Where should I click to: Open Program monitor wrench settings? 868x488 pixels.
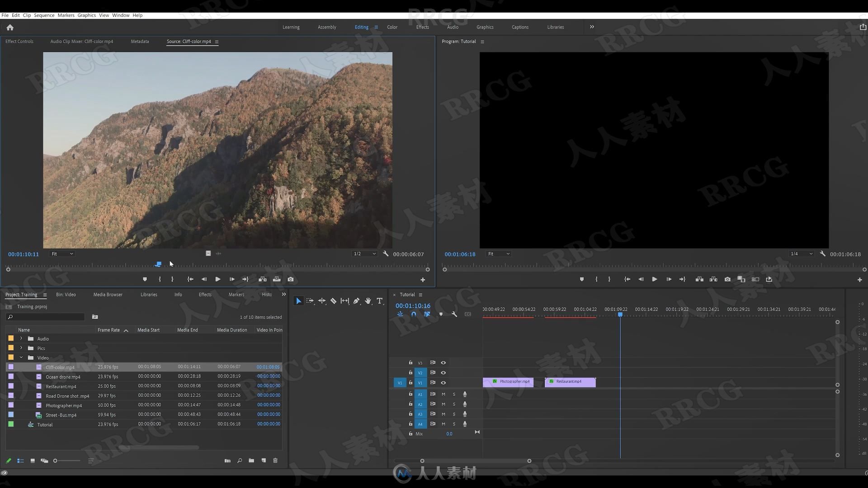823,254
